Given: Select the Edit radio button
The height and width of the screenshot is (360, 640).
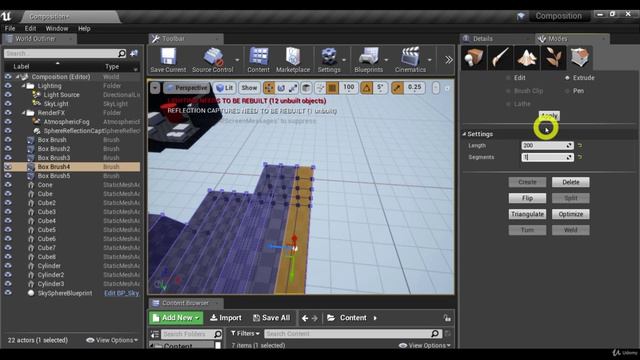Looking at the screenshot, I should tap(508, 78).
